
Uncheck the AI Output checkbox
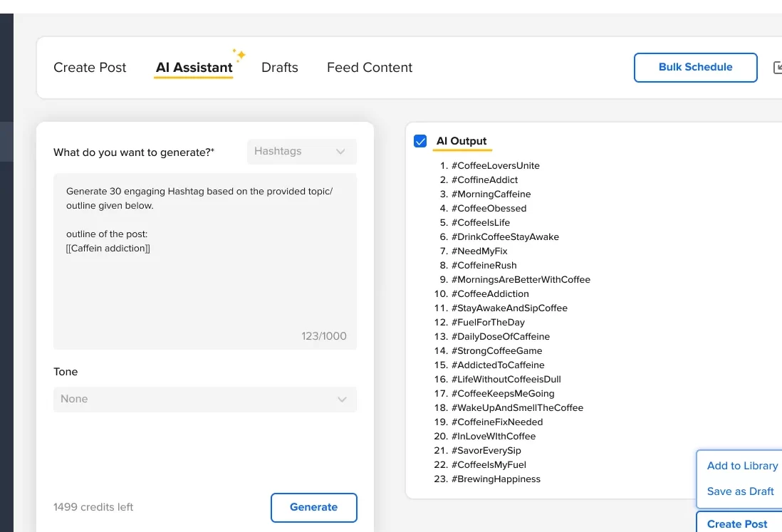click(420, 141)
